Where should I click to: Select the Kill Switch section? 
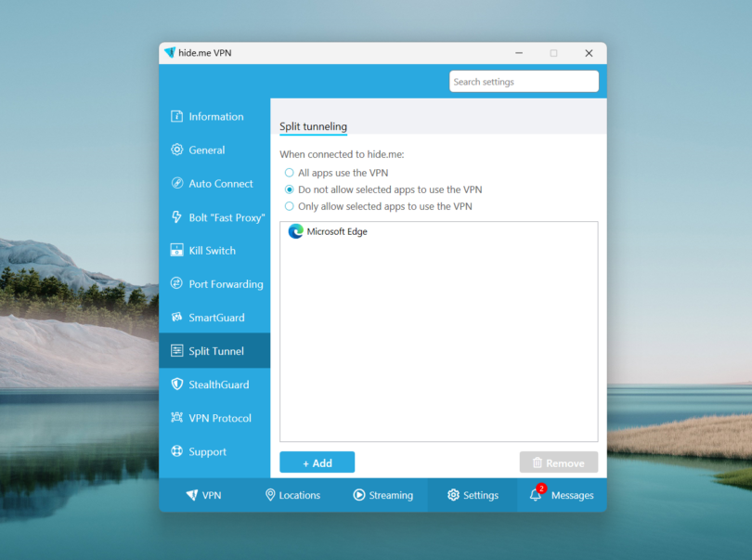(x=212, y=250)
